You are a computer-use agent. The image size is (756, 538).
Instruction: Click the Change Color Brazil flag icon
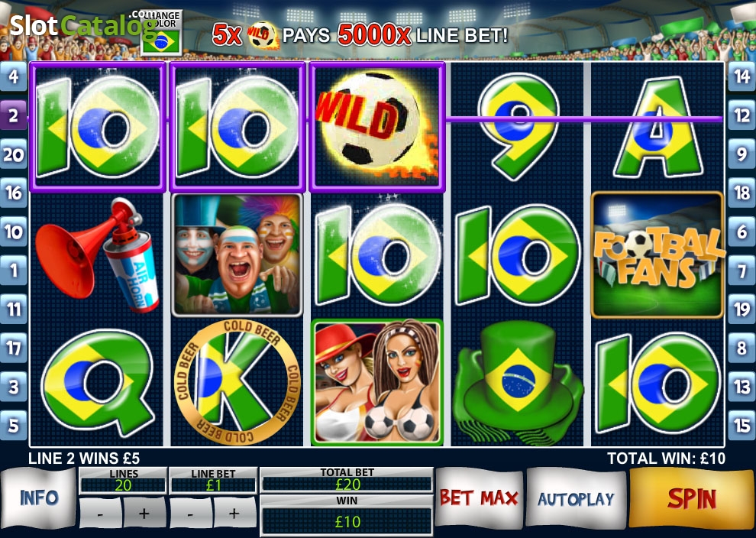point(161,32)
